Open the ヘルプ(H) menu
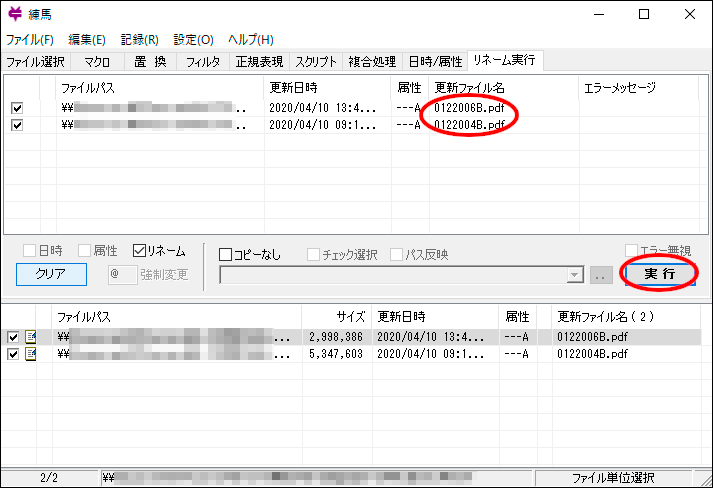The height and width of the screenshot is (488, 713). click(x=251, y=40)
